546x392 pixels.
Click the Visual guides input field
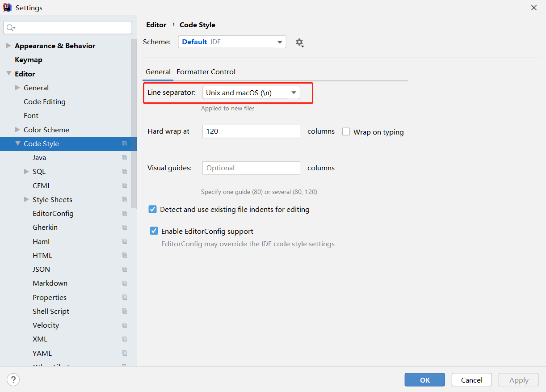(251, 168)
